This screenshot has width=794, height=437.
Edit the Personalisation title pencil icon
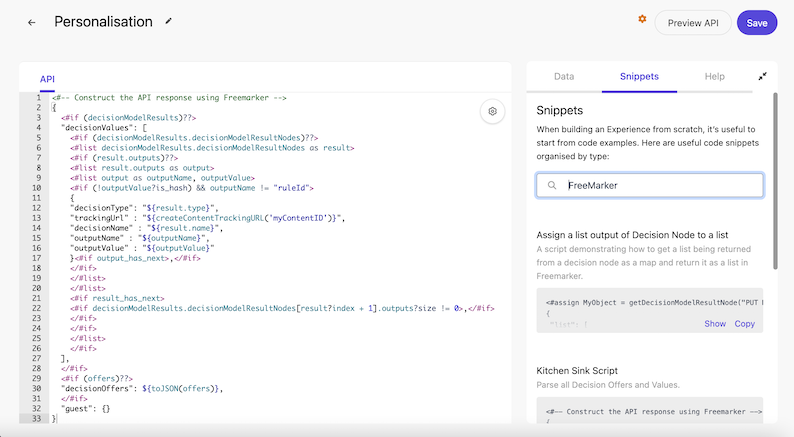[169, 21]
